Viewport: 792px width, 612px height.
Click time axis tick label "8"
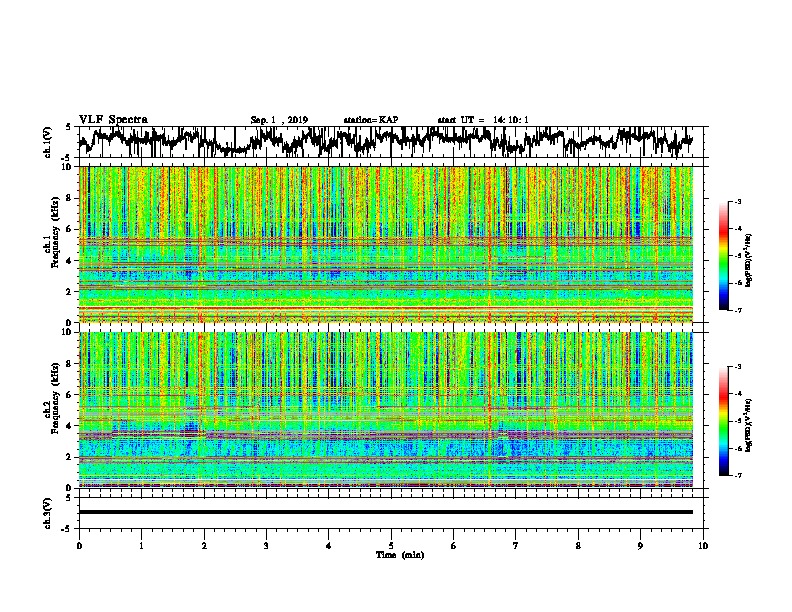[x=578, y=546]
